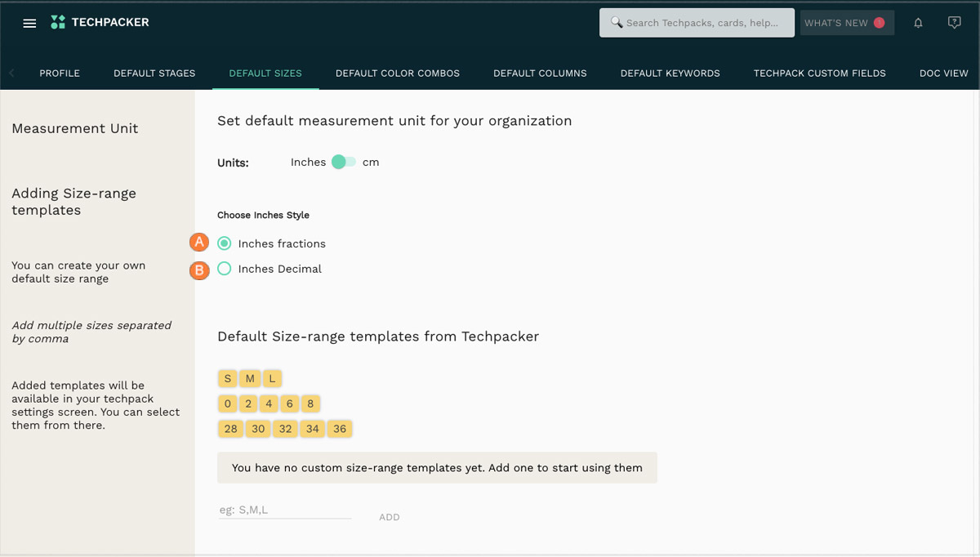Toggle units between Inches and cm
The width and height of the screenshot is (980, 557).
click(344, 163)
